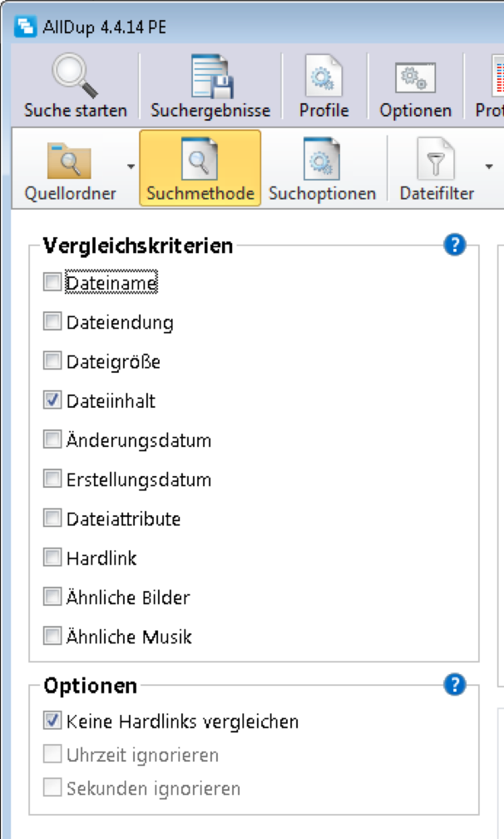Enable the Ähnliche Bilder checkbox
This screenshot has height=839, width=504.
(52, 597)
